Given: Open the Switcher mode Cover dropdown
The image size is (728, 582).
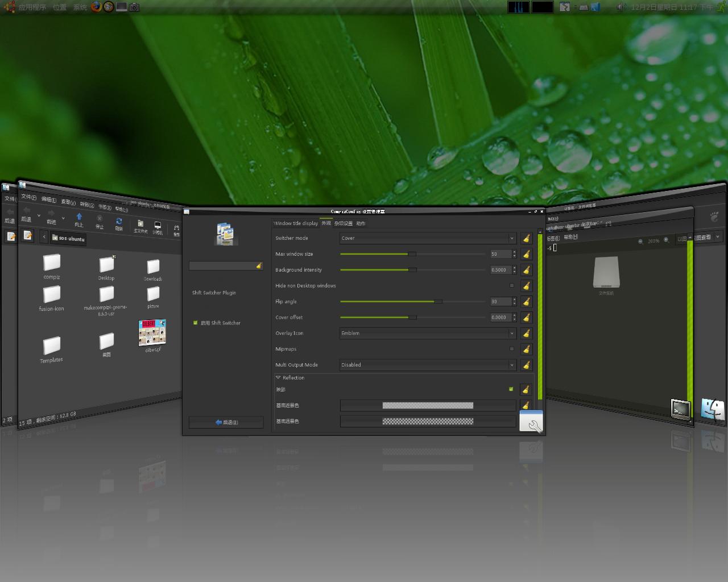Looking at the screenshot, I should [428, 238].
